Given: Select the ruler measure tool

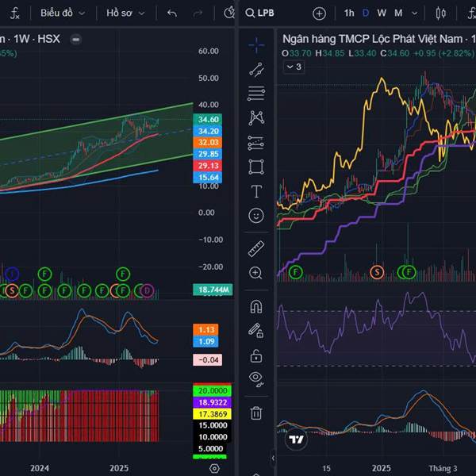Looking at the screenshot, I should point(256,249).
